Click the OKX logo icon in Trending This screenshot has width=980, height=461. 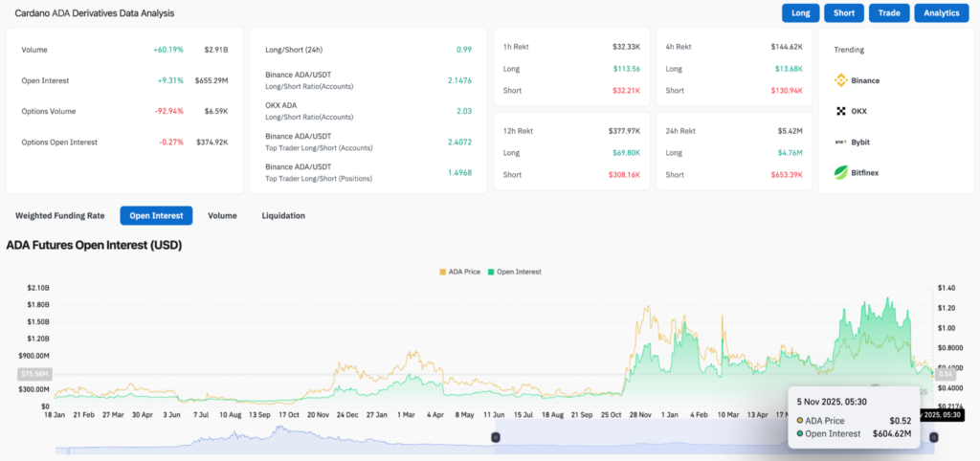(x=841, y=111)
